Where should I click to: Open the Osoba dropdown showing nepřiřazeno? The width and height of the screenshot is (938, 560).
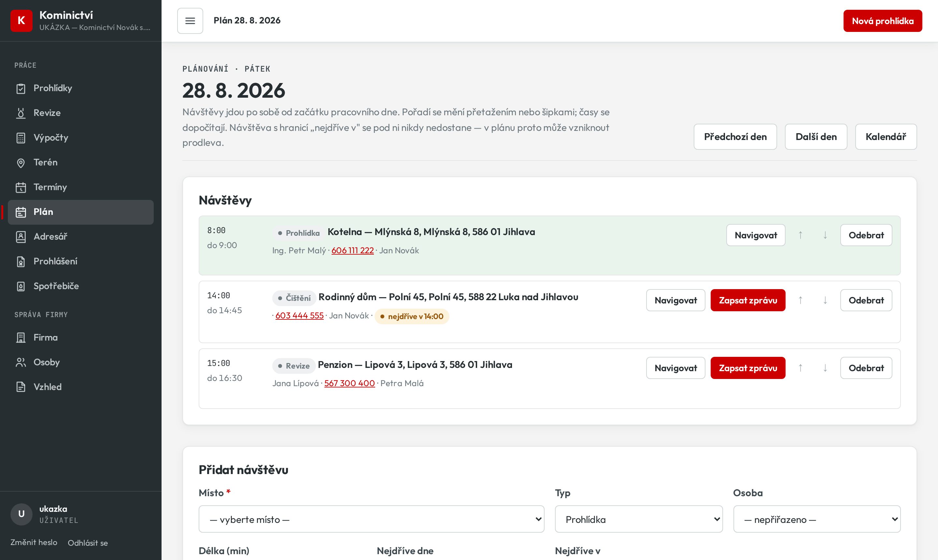[x=817, y=519]
